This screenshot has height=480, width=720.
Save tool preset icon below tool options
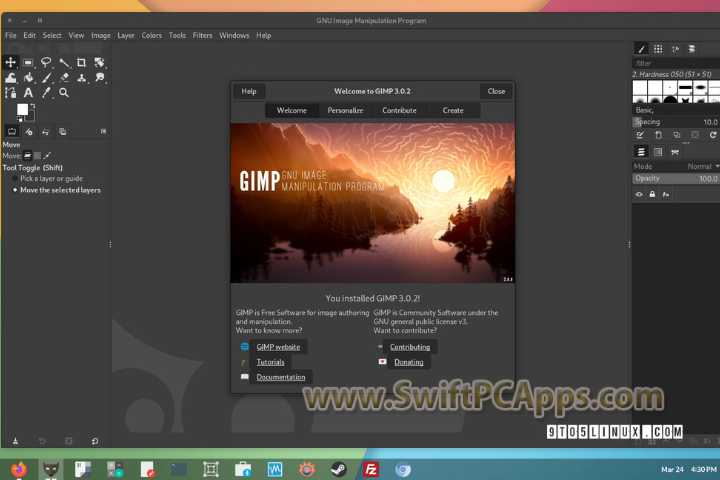15,441
